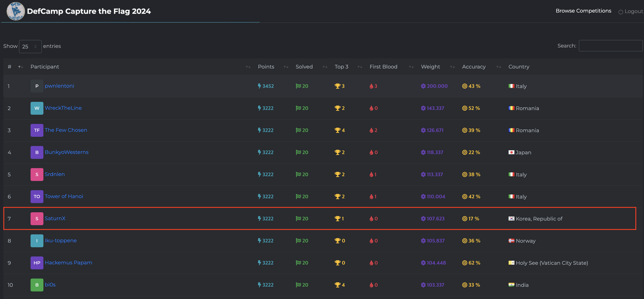
Task: Sort by rank number column
Action: click(x=15, y=67)
